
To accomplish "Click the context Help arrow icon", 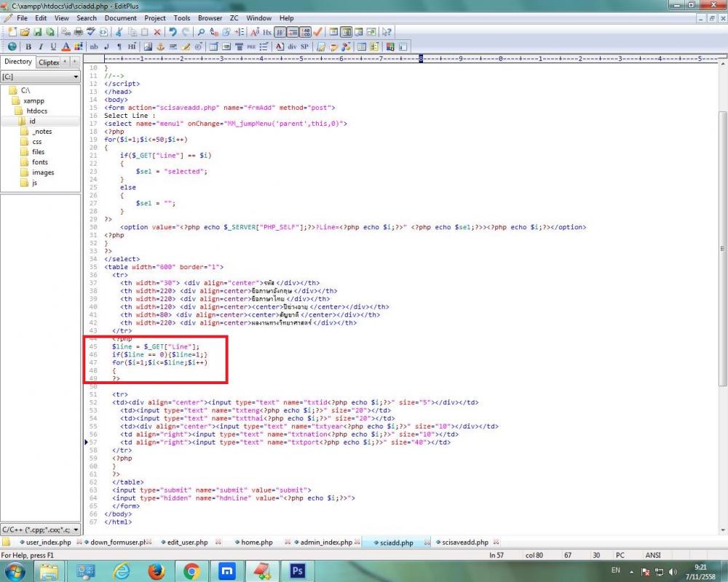I will pos(387,32).
